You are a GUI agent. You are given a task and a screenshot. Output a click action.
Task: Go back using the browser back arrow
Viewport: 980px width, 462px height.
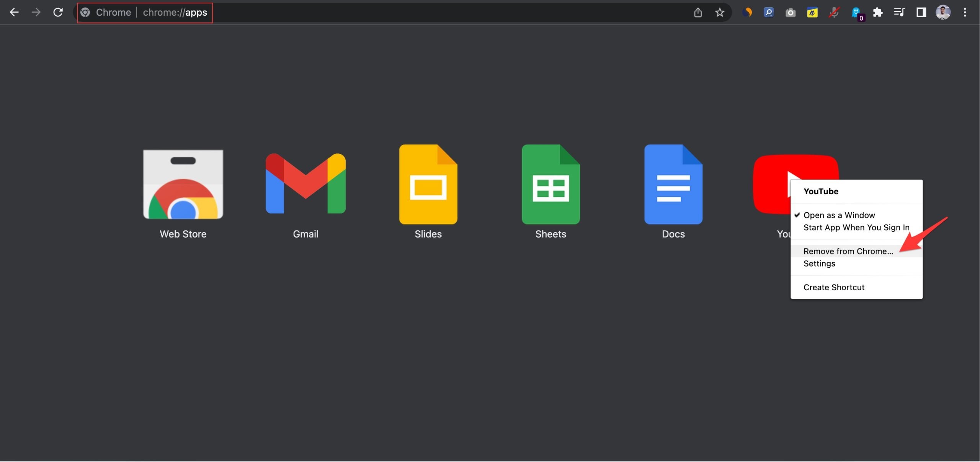(14, 12)
